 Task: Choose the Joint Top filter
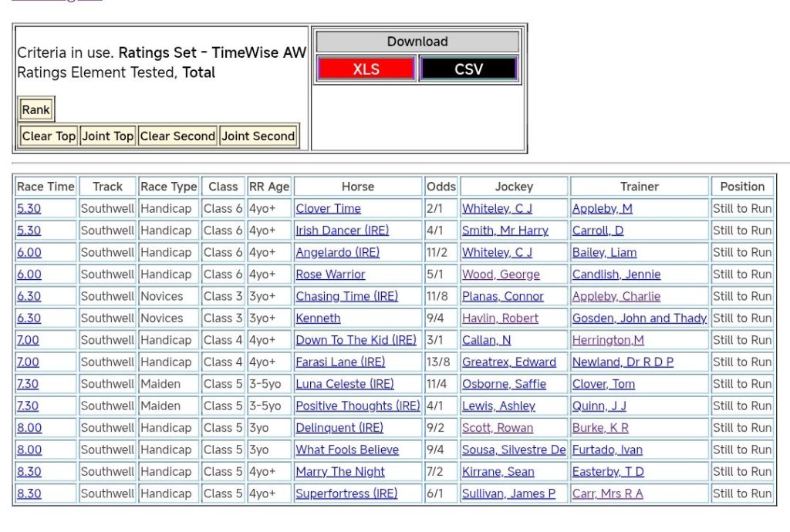(x=108, y=136)
